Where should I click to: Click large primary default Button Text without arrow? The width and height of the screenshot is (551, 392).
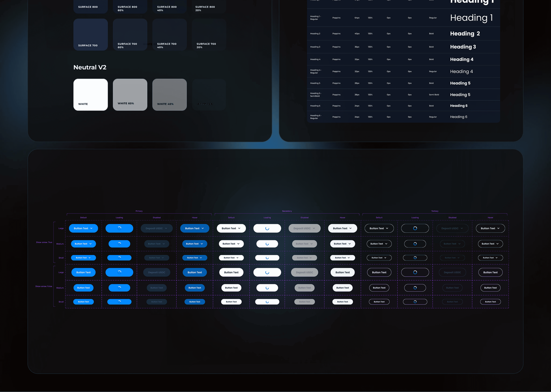pos(84,272)
